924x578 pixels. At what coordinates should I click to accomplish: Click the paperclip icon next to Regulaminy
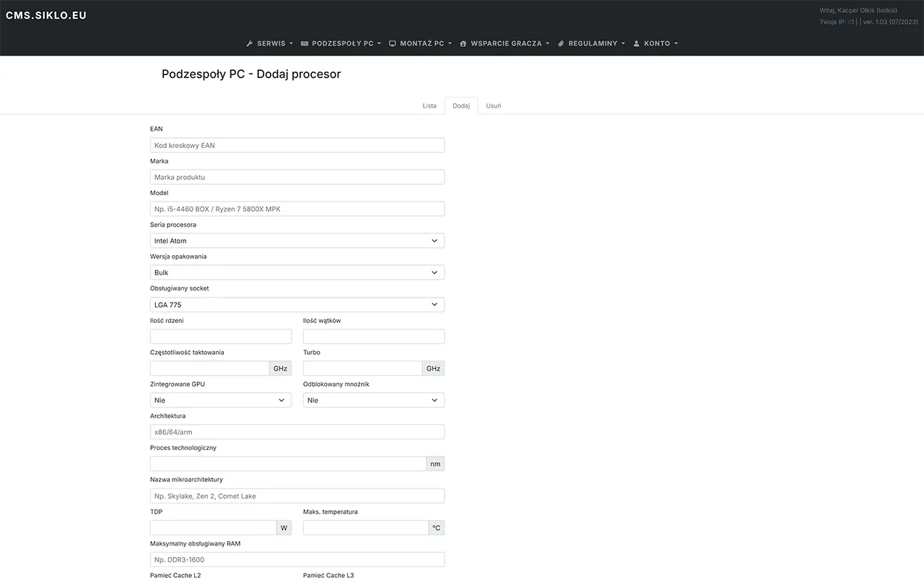[560, 43]
